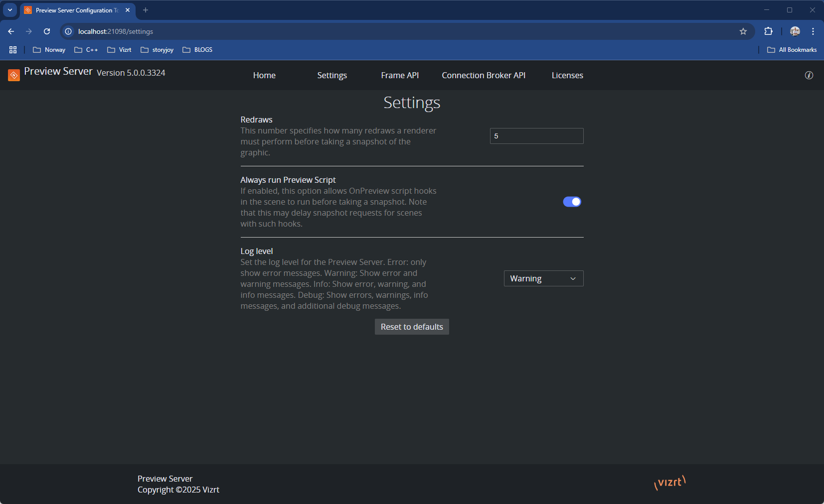Screen dimensions: 824x504
Task: Click the Reset to defaults button
Action: [x=412, y=327]
